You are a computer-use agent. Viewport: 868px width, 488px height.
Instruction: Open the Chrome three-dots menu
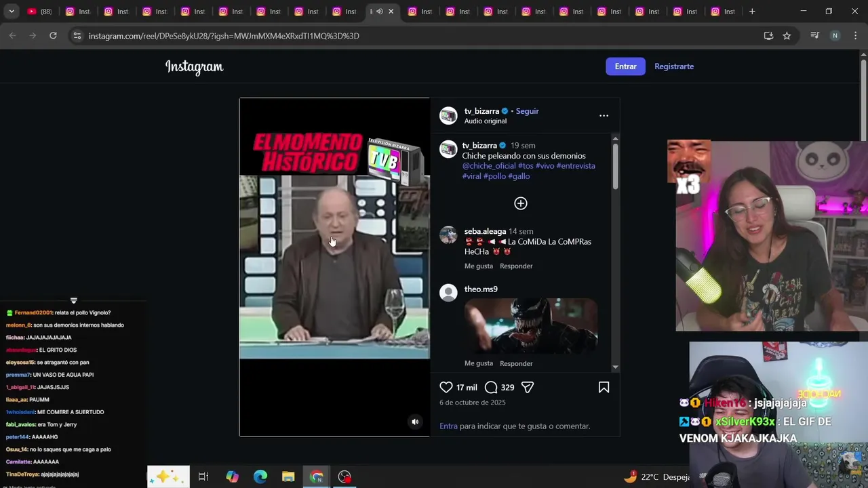(x=855, y=36)
